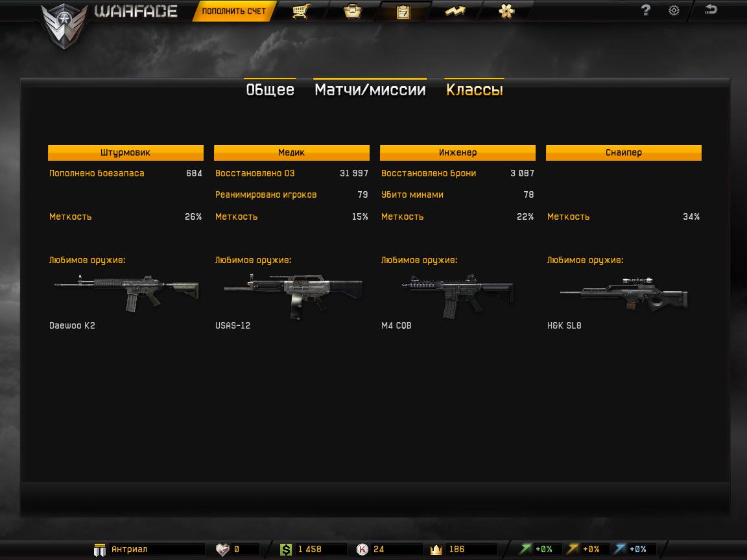Click the Восстановлено брони label
The width and height of the screenshot is (747, 560).
[x=429, y=173]
